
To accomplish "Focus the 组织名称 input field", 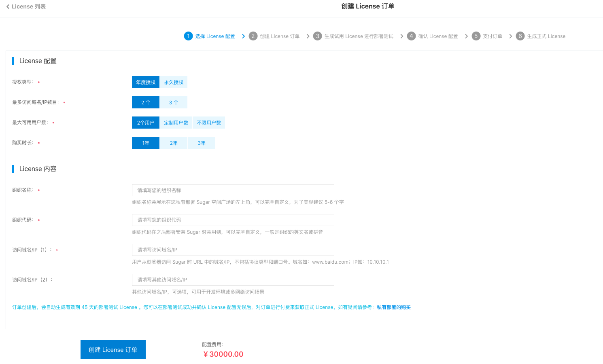I will click(233, 190).
